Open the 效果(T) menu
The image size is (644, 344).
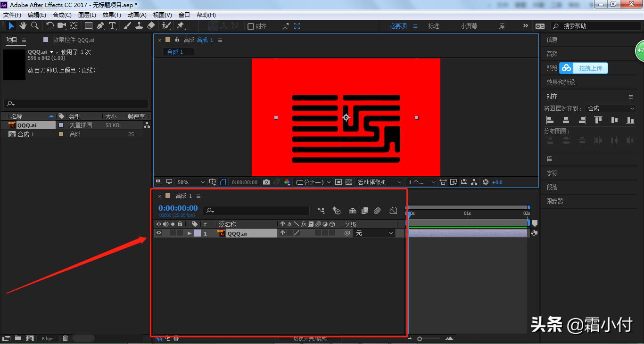(x=112, y=15)
